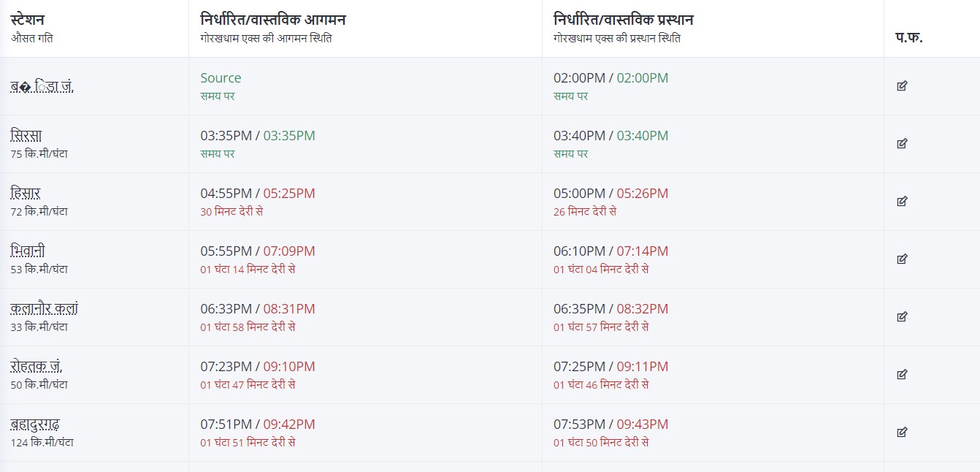
Task: Open the बहादुरगढ़ station link
Action: pyautogui.click(x=35, y=425)
